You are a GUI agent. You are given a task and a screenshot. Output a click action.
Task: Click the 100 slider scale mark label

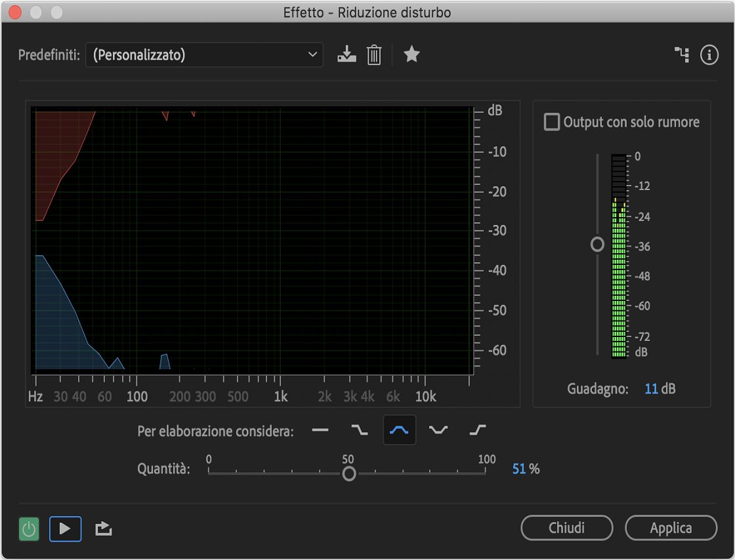coord(486,459)
